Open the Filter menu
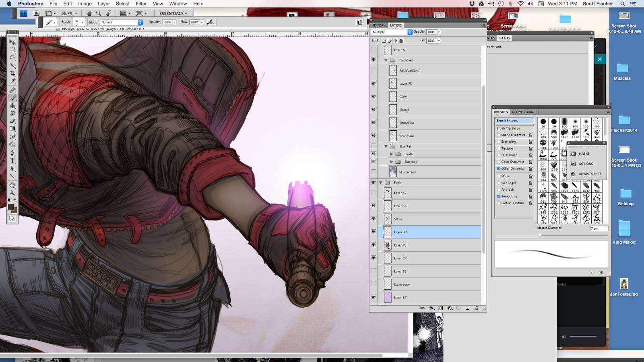The height and width of the screenshot is (362, 644). [141, 4]
